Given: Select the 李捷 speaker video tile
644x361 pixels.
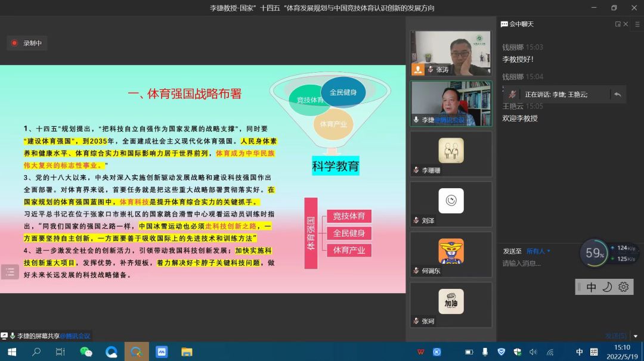Looking at the screenshot, I should pyautogui.click(x=451, y=103).
